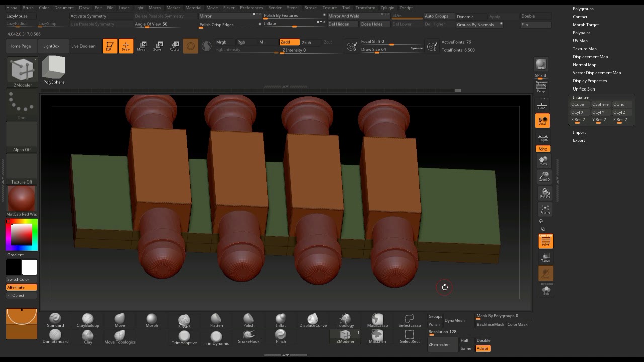The image size is (644, 362).
Task: Toggle Draw mode button
Action: [x=126, y=46]
